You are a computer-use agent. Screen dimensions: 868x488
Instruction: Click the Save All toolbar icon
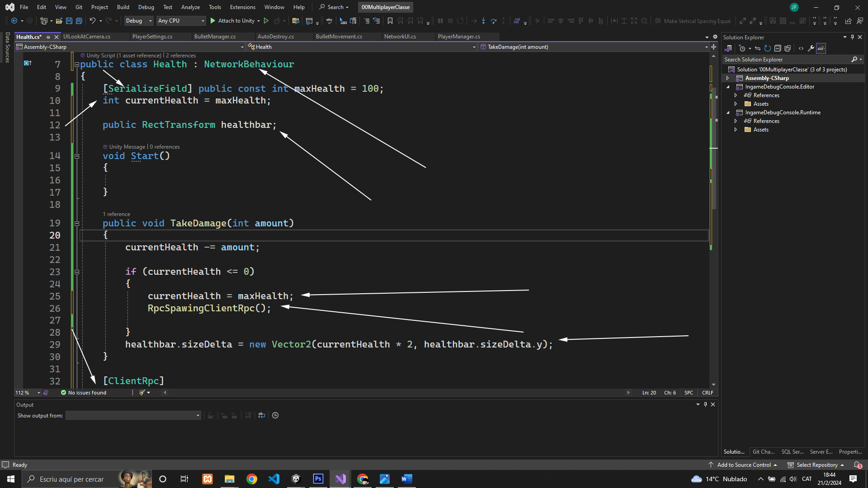tap(79, 21)
